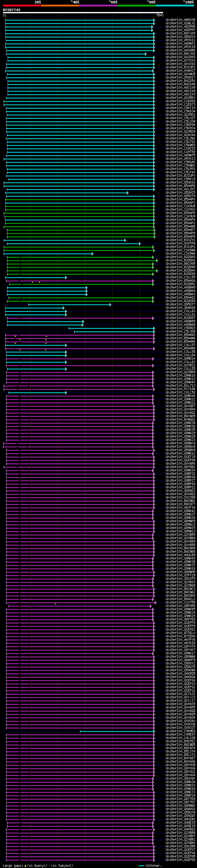The height and width of the screenshot is (868, 197).
Task: Select the UniRef100_C1K9U8 label
Action: [180, 206]
